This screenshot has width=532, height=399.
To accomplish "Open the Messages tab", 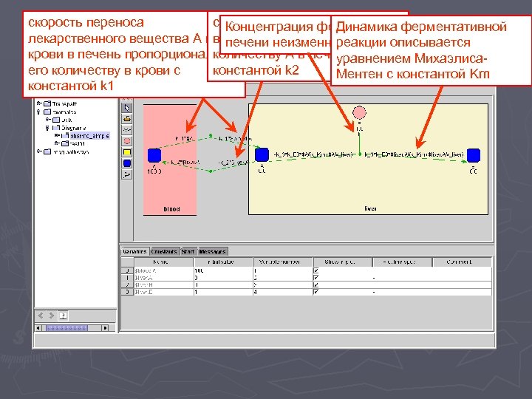I will 212,251.
